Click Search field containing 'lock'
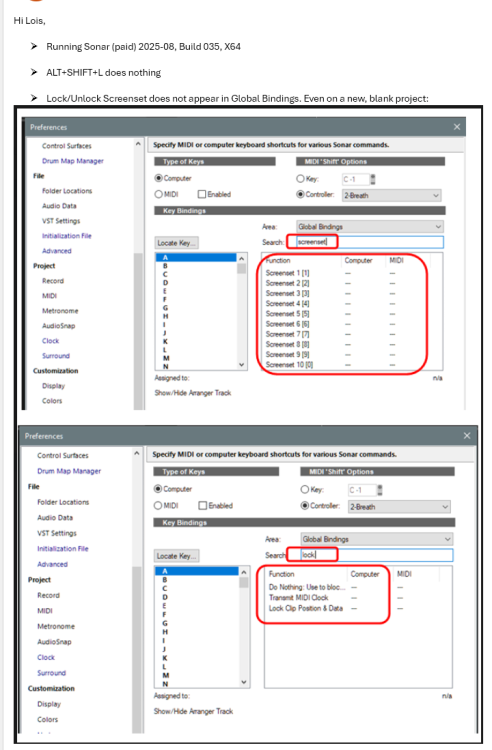 (x=377, y=555)
